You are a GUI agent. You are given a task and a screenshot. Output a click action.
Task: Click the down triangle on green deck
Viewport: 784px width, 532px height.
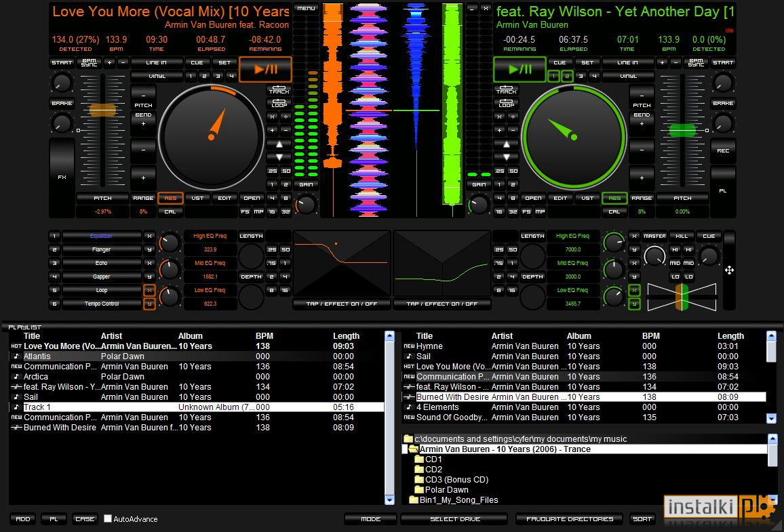pyautogui.click(x=506, y=157)
